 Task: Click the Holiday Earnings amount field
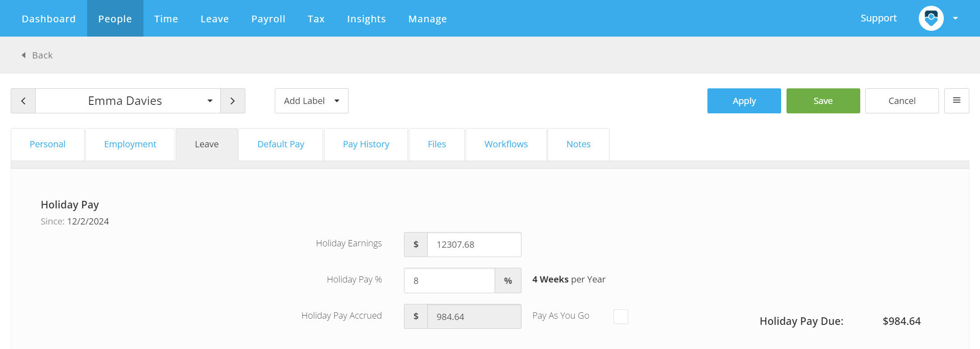[x=474, y=245]
